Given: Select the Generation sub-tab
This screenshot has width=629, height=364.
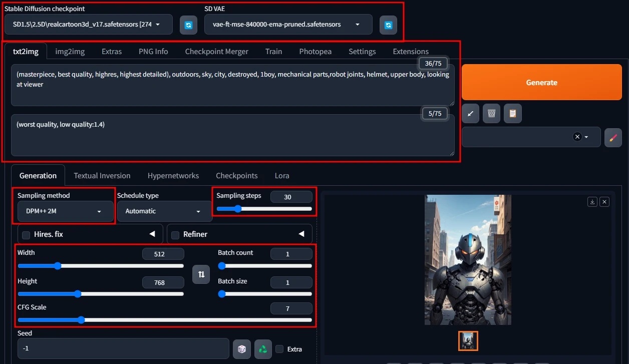Looking at the screenshot, I should coord(38,176).
